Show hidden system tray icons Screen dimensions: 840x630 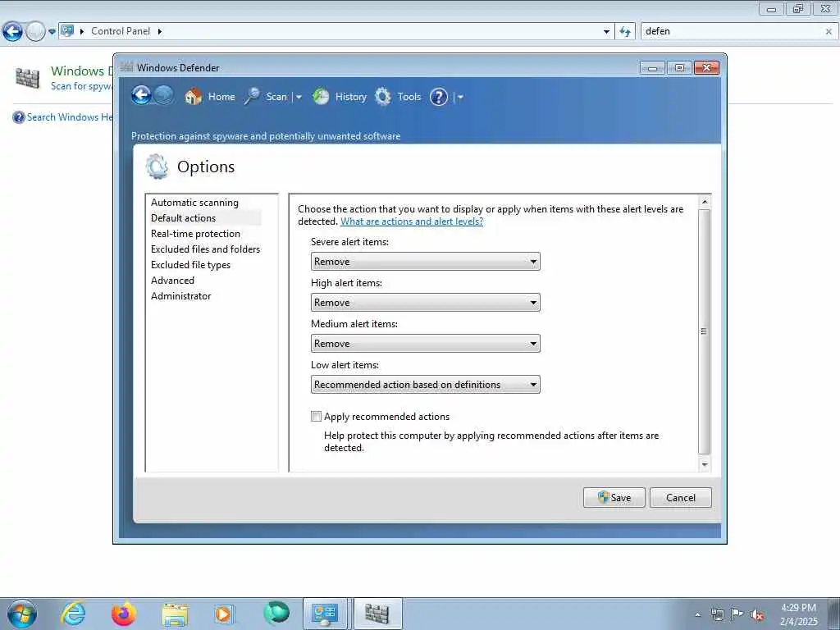point(697,614)
